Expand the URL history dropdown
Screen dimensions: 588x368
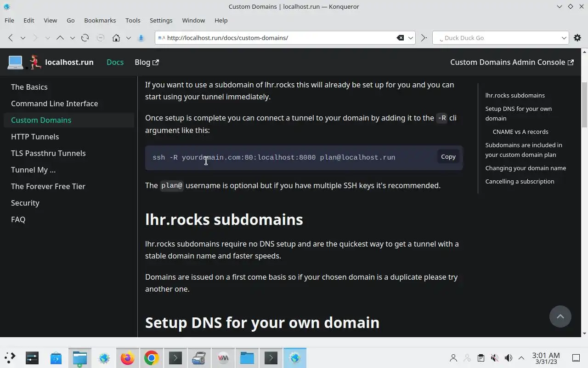pos(411,38)
